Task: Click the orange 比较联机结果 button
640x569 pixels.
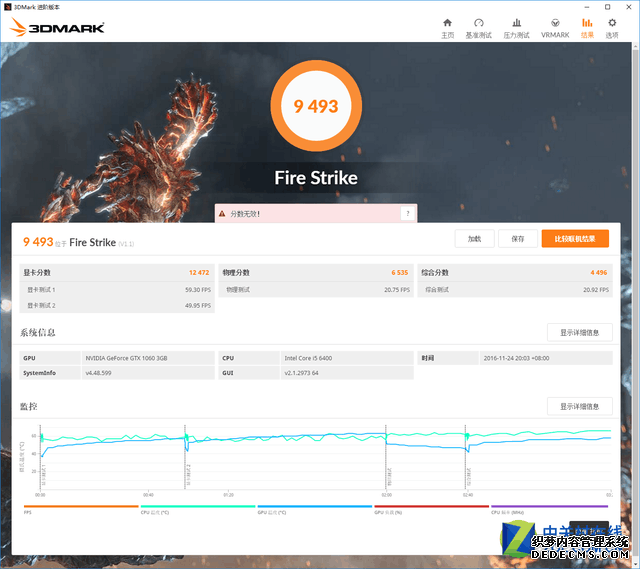Action: click(x=575, y=239)
